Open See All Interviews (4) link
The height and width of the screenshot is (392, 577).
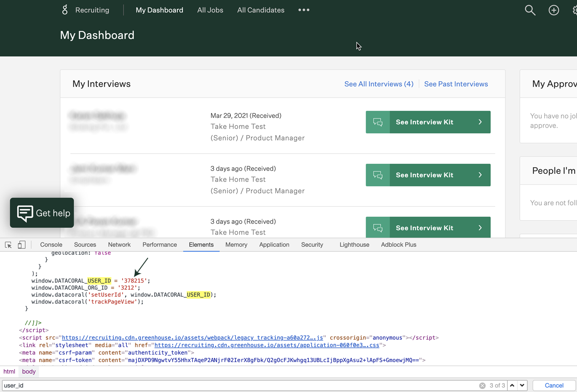379,84
